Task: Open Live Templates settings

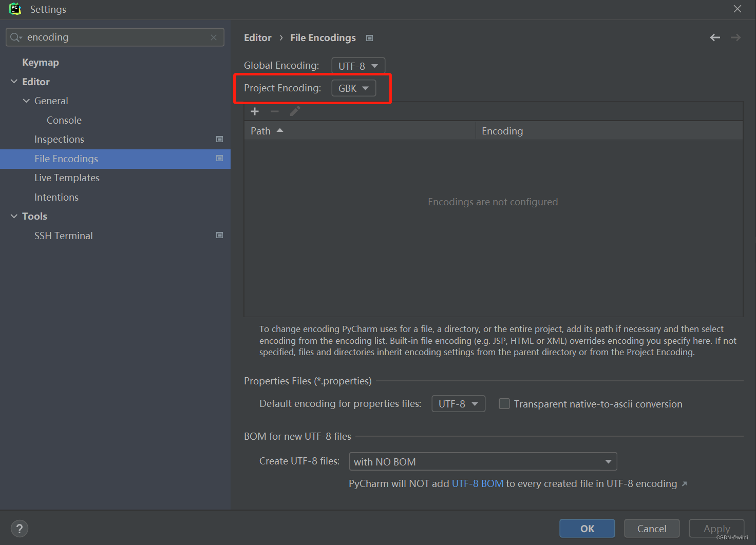Action: [x=67, y=178]
